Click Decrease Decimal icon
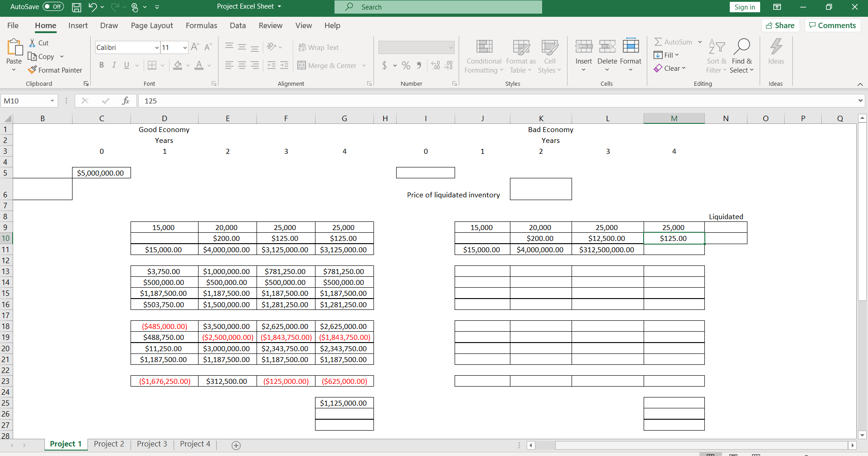This screenshot has width=868, height=456. coord(448,65)
